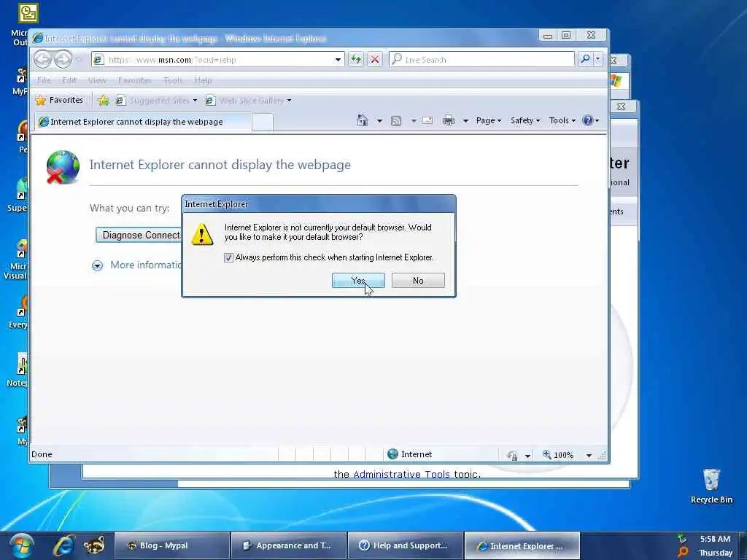Click the taskbar clock showing 5:58 AM
The height and width of the screenshot is (560, 747).
click(715, 539)
